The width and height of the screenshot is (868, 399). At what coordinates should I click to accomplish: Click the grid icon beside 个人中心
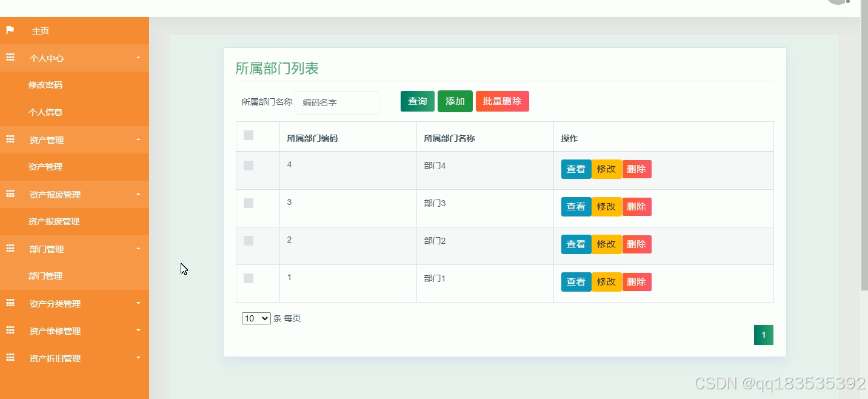pyautogui.click(x=9, y=57)
